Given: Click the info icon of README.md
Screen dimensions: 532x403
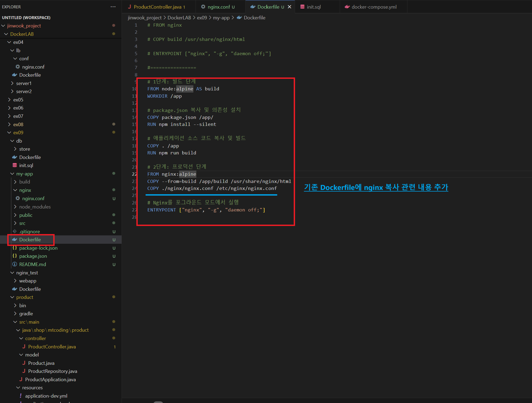Looking at the screenshot, I should 15,264.
